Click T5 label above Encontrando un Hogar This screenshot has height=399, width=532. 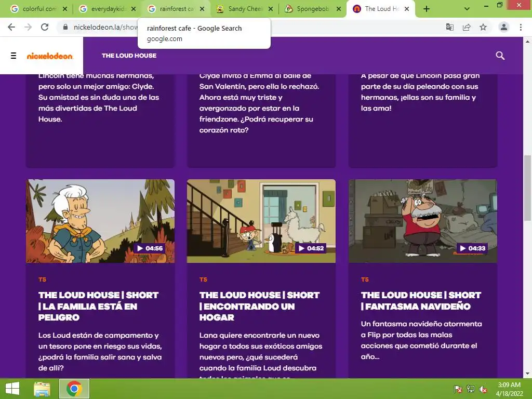(x=203, y=280)
